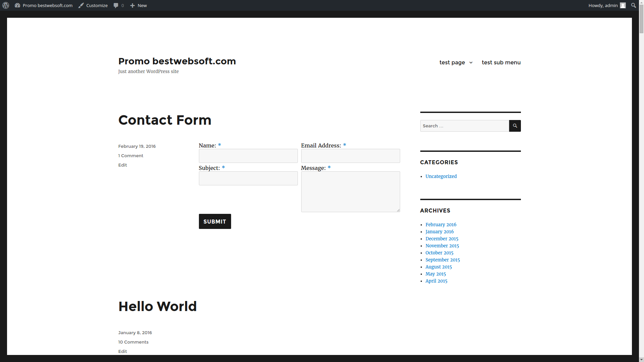Navigate to "test sub menu"
The image size is (644, 362).
(501, 62)
